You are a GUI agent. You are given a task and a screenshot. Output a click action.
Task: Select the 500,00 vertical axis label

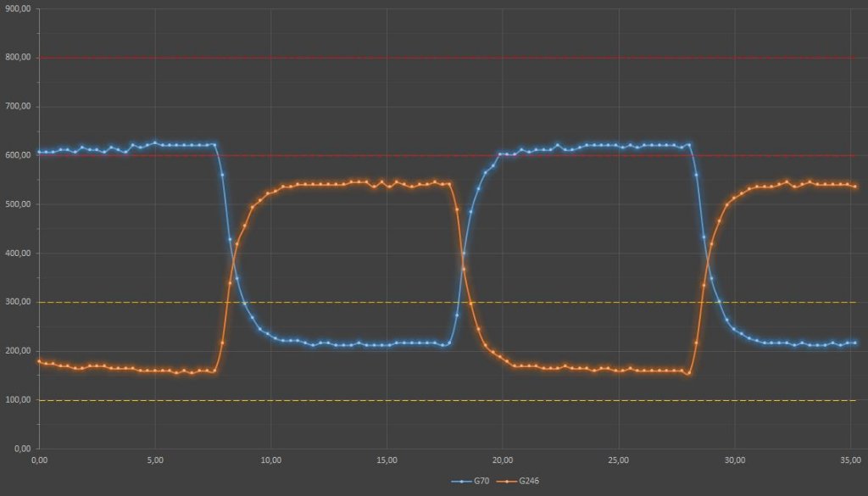click(18, 204)
